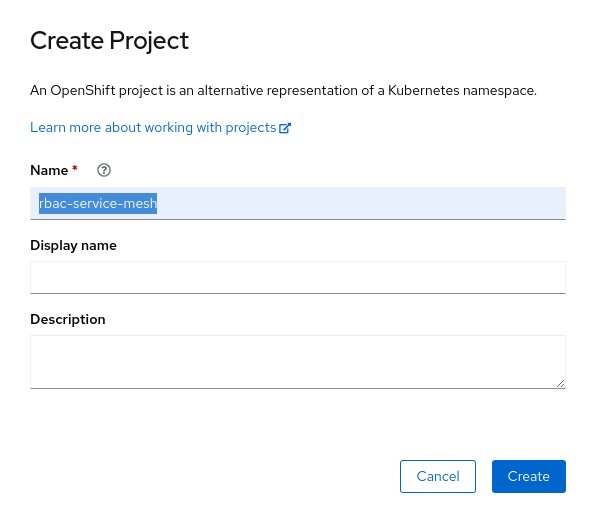Click the word OpenShift in the description

83,91
